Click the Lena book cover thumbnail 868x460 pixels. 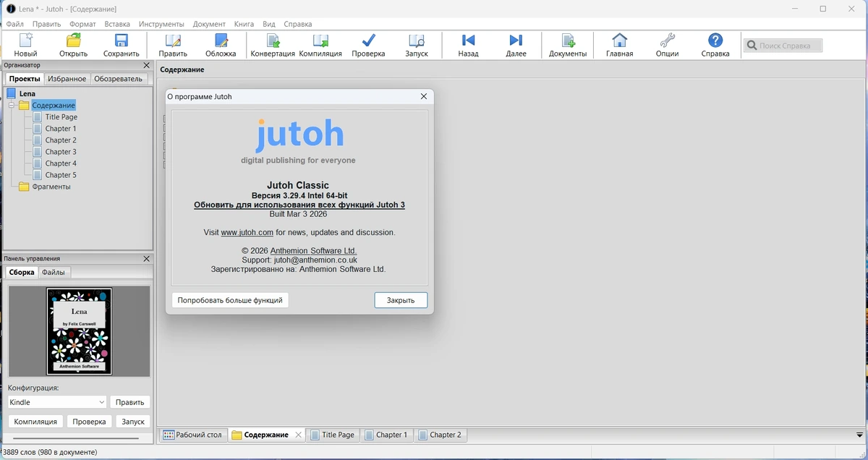pos(79,331)
